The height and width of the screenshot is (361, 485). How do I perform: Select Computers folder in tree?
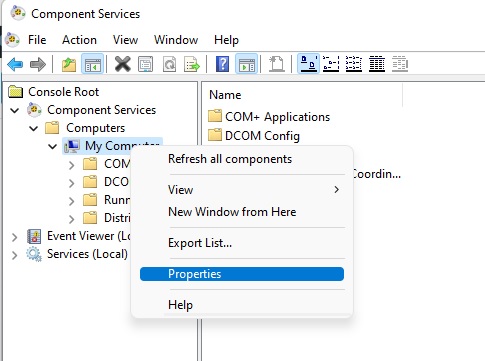95,128
